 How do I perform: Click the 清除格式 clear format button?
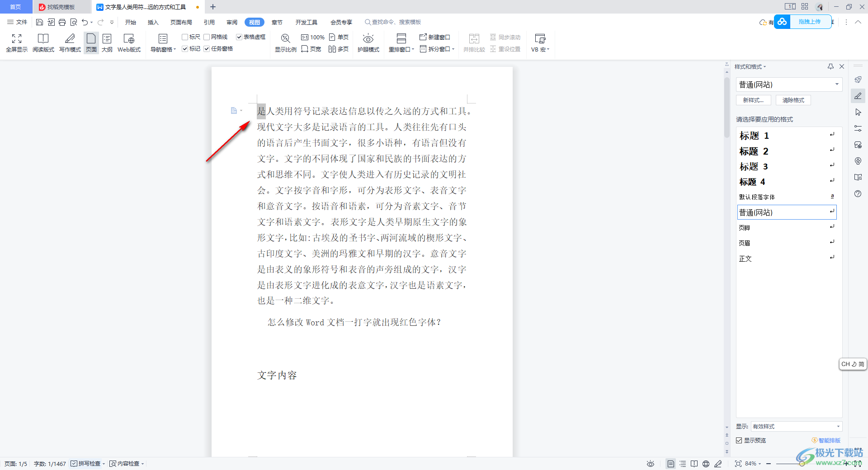[793, 100]
